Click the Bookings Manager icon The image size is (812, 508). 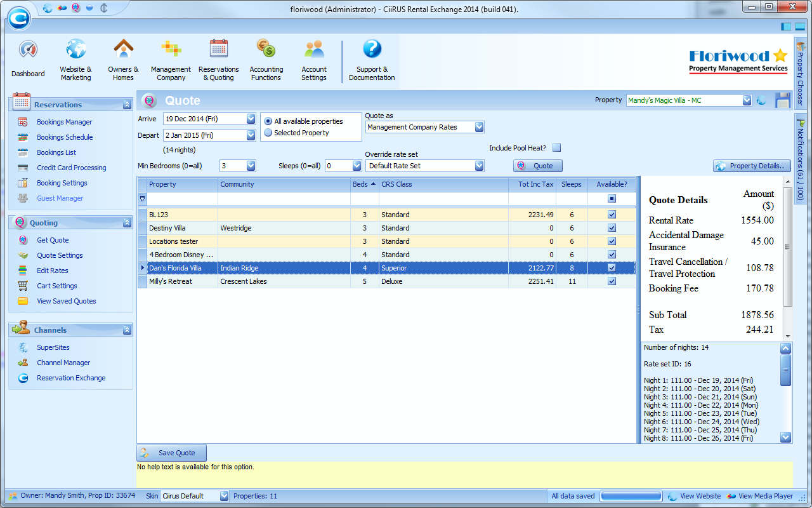point(23,122)
